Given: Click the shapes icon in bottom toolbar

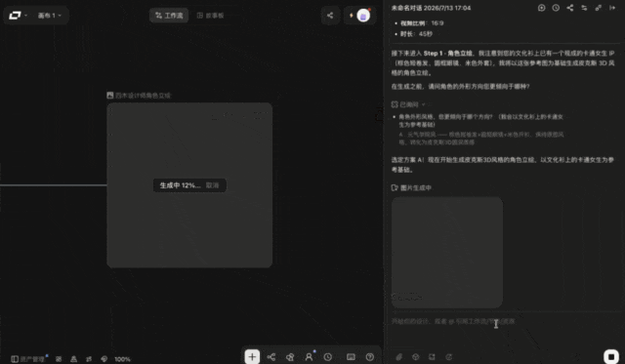Looking at the screenshot, I should pyautogui.click(x=290, y=357).
